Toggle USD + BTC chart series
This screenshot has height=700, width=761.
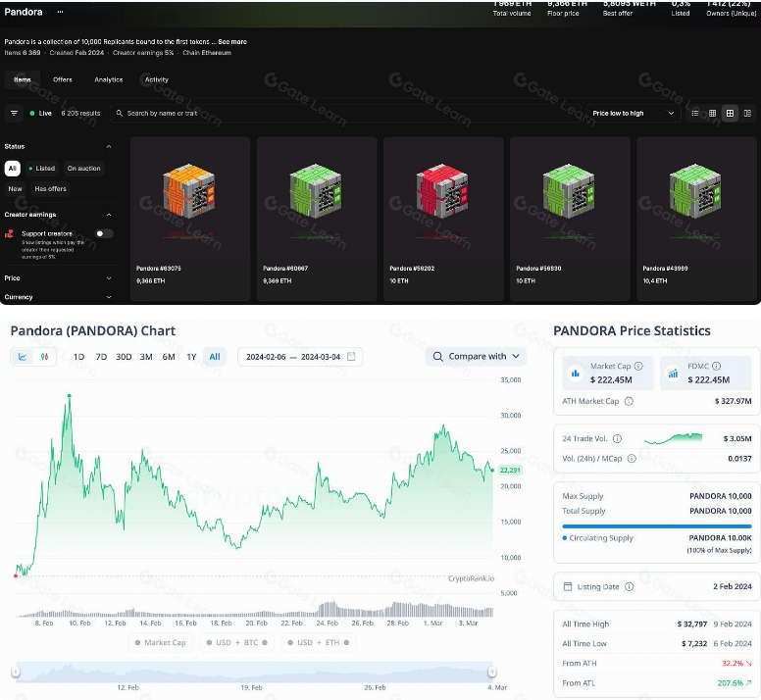(x=237, y=642)
